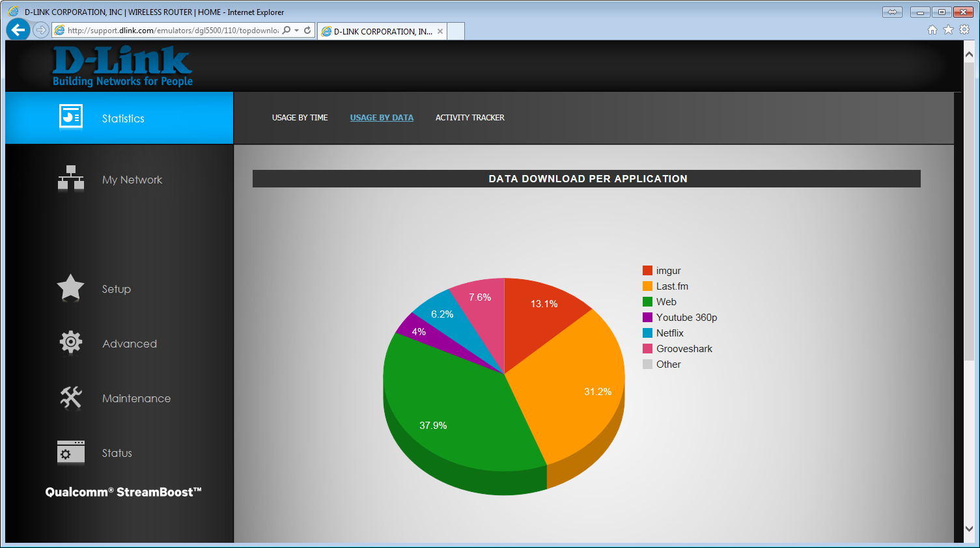The height and width of the screenshot is (548, 980).
Task: Go to the My Network section
Action: (x=132, y=180)
